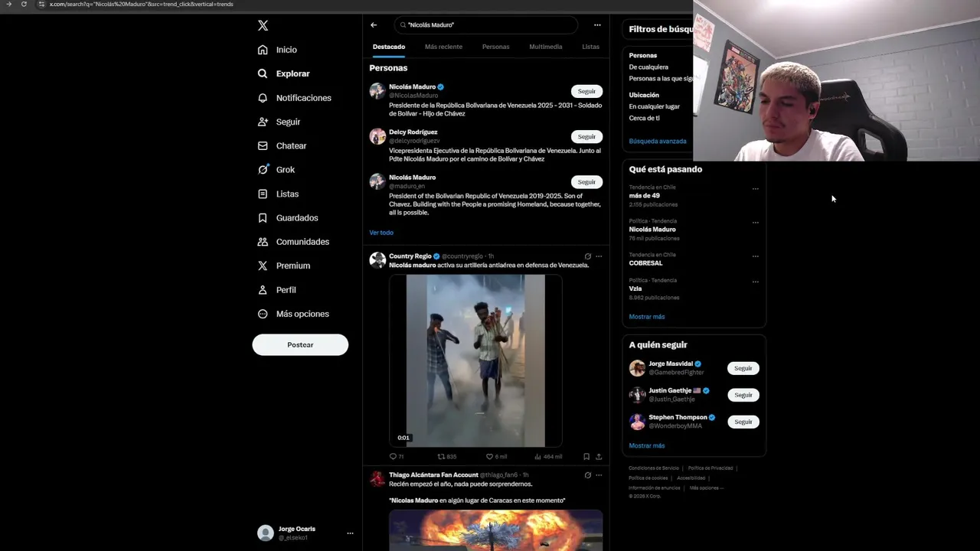Reply to the Country Regio post

[x=397, y=456]
